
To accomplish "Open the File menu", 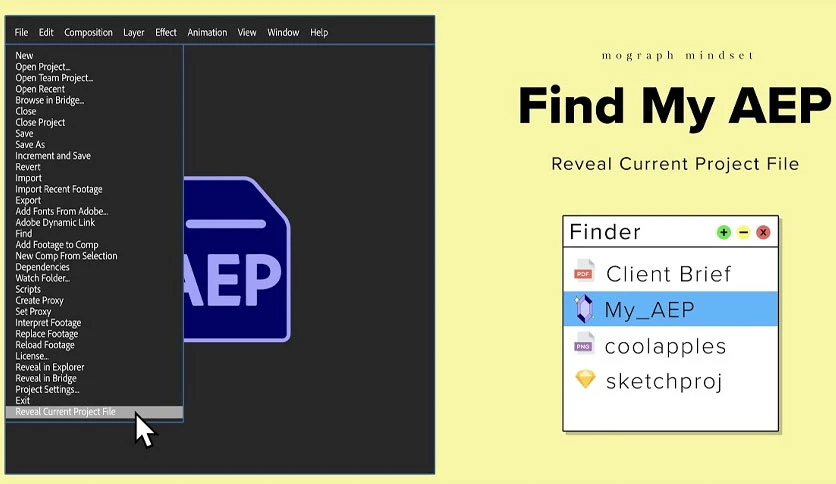I will pos(21,33).
